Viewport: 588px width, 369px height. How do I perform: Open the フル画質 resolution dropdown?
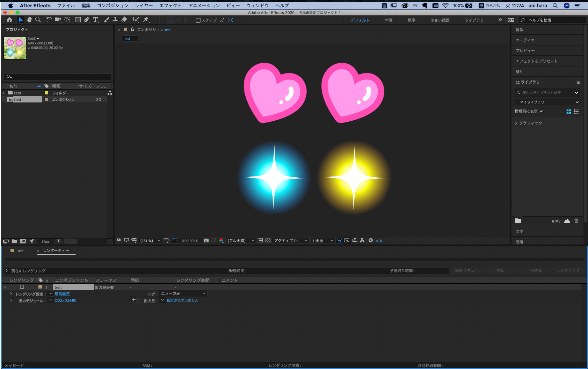(241, 241)
